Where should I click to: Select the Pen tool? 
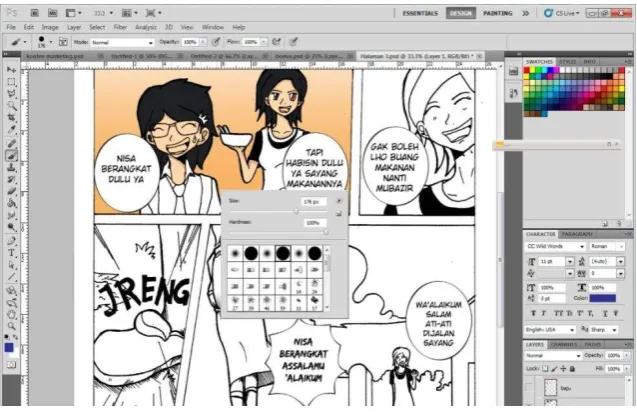pos(11,241)
